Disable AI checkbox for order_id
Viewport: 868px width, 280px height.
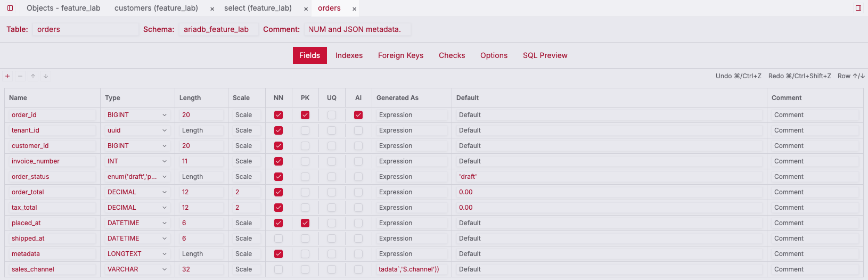[358, 115]
